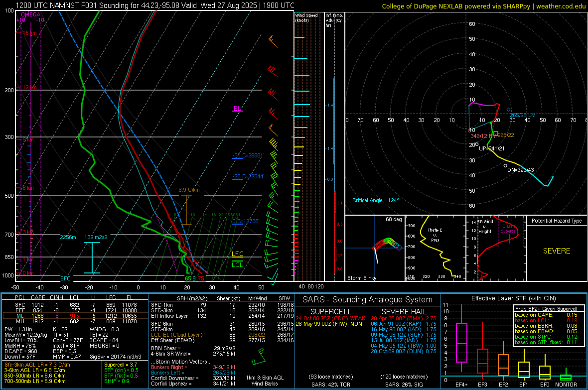Click the blue Bunkers Left circle on hodograph
588x390 pixels.
508,110
